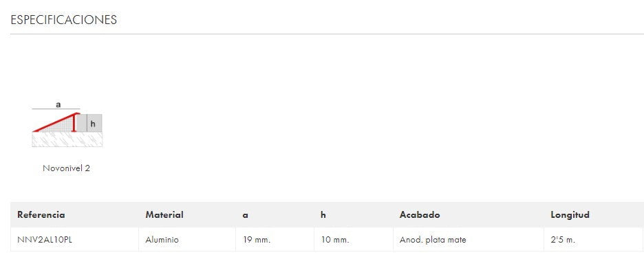Click the Novonivel 2 caption text
The height and width of the screenshot is (279, 644).
[x=66, y=168]
